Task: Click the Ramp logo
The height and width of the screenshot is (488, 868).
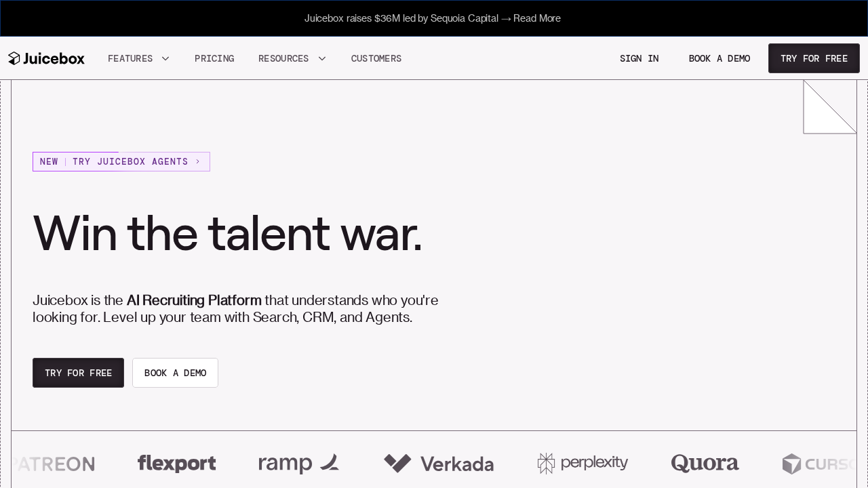Action: tap(298, 464)
